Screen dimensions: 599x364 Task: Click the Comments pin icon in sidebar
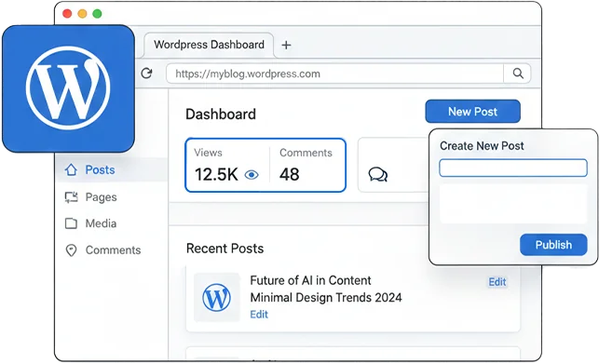coord(71,250)
